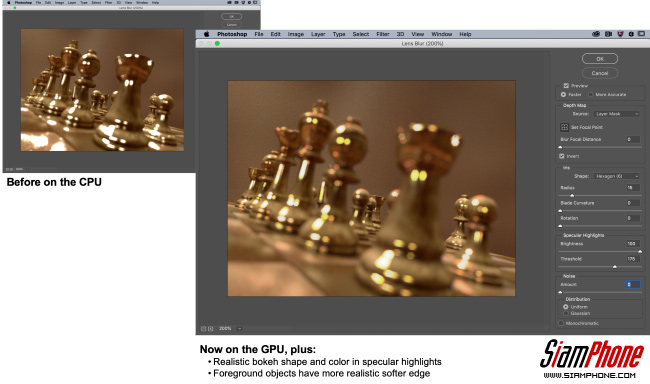Image resolution: width=650 pixels, height=384 pixels.
Task: Click the highlighted Noise Amount field
Action: 633,284
